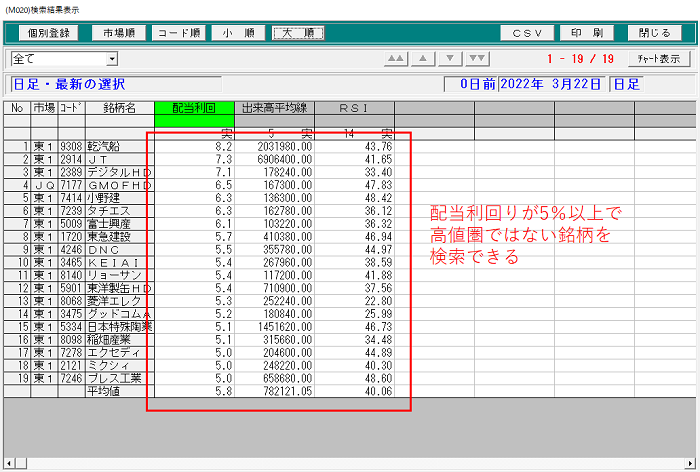Click the green 配当利回 column header
The image size is (700, 472).
click(193, 108)
